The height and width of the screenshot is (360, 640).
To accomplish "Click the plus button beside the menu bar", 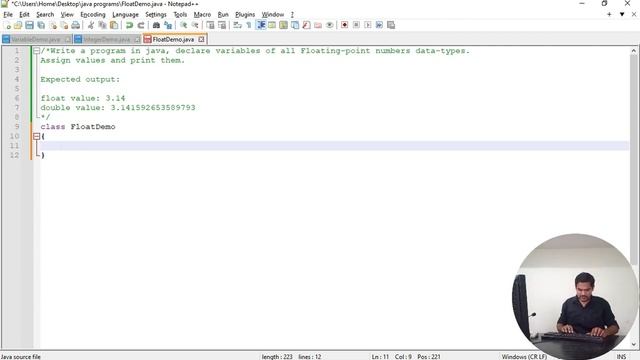I will [x=609, y=14].
